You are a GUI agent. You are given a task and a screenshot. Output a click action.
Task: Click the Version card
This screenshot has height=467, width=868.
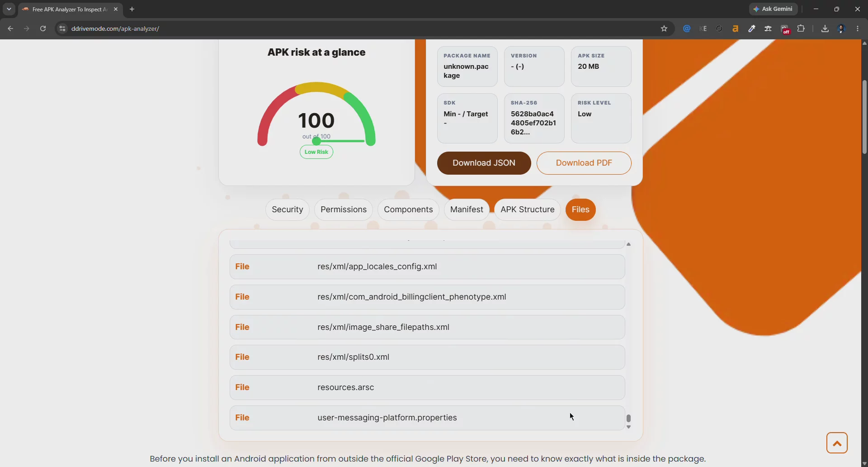tap(534, 66)
